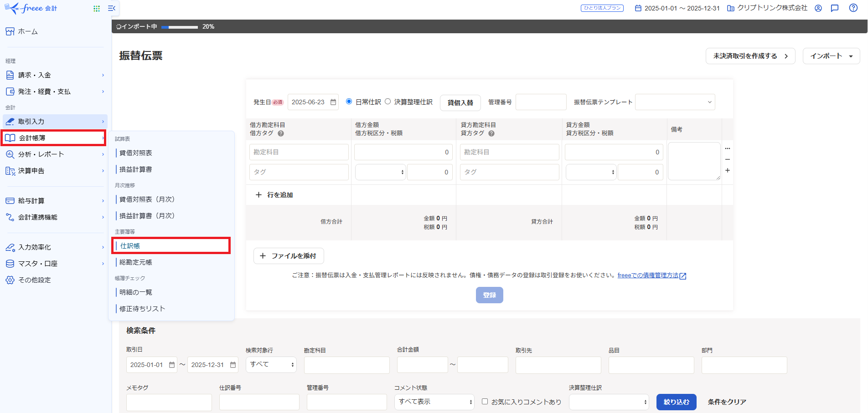Expand 取引入力 sidebar menu
868x413 pixels.
point(55,122)
